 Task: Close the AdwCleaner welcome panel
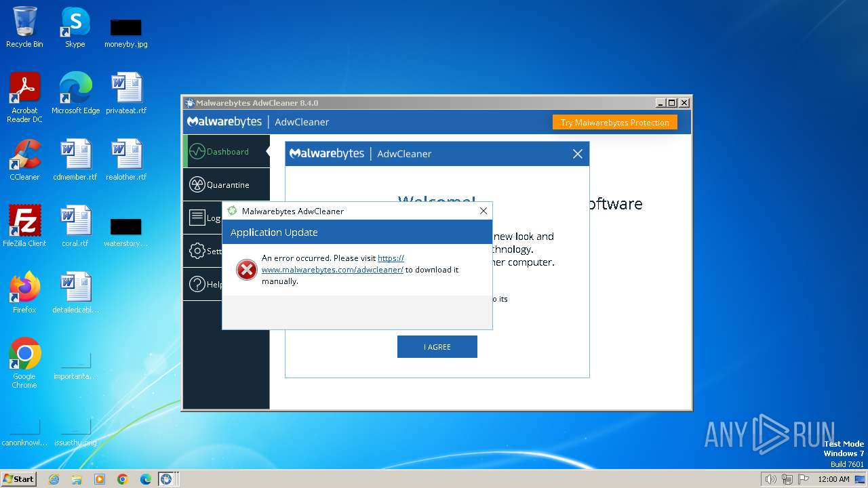click(x=578, y=154)
